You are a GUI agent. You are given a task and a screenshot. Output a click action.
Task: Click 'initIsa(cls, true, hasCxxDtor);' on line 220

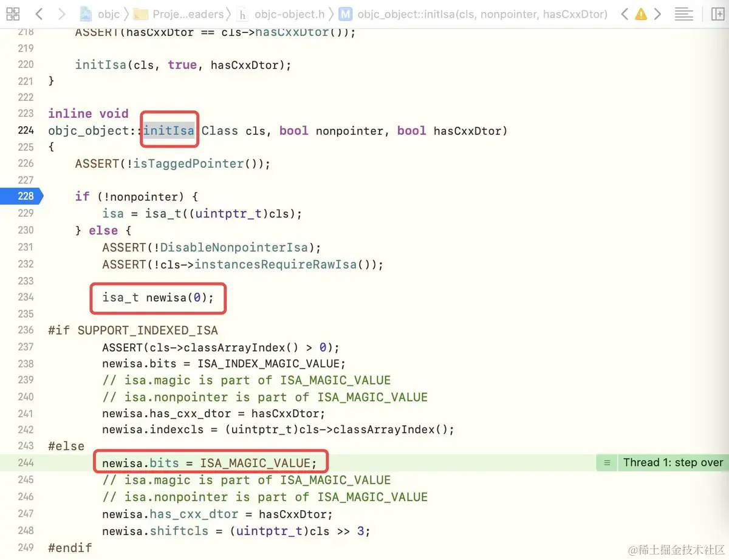[183, 64]
